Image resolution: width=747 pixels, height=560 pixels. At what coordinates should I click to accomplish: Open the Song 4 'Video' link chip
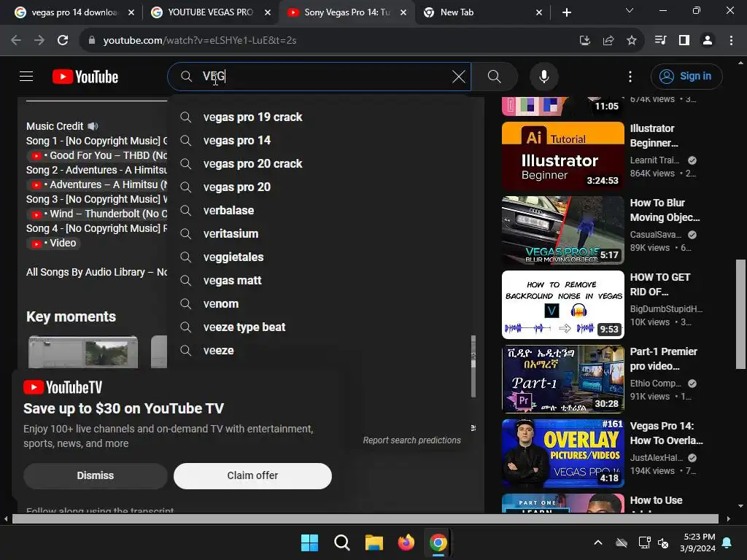click(x=54, y=244)
